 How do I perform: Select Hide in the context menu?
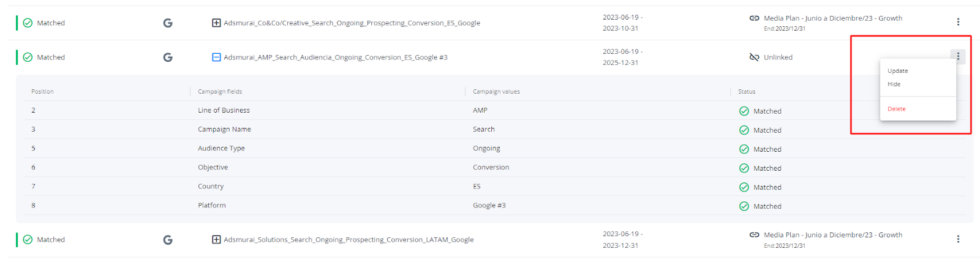tap(894, 84)
